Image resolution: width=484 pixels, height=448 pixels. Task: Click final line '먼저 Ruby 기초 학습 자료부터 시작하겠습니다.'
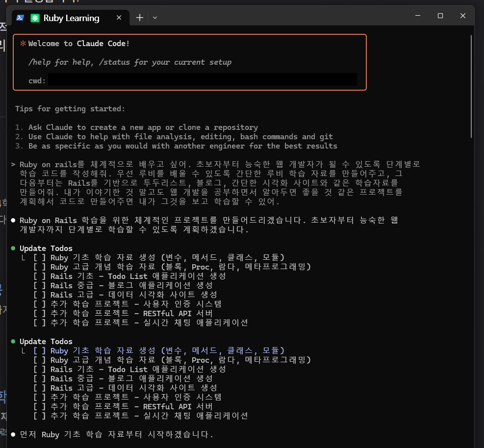coord(116,434)
